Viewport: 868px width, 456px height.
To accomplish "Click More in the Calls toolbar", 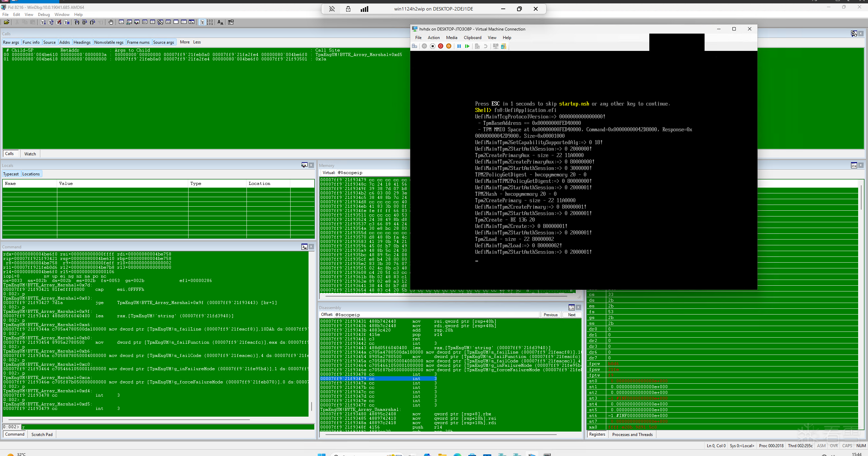I will tap(185, 42).
